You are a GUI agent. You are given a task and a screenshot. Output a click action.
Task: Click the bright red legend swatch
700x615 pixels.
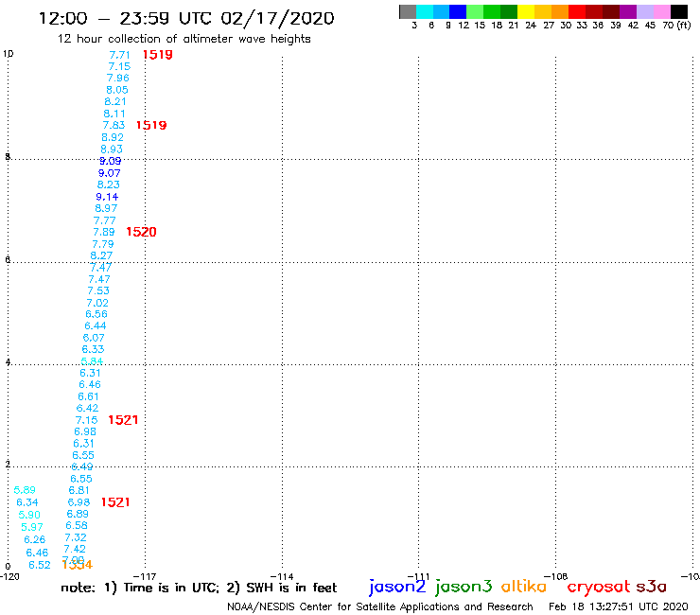(577, 11)
